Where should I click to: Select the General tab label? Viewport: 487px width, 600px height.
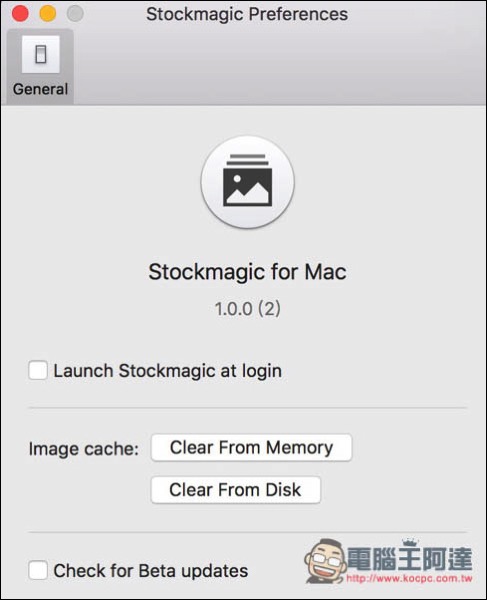[41, 89]
